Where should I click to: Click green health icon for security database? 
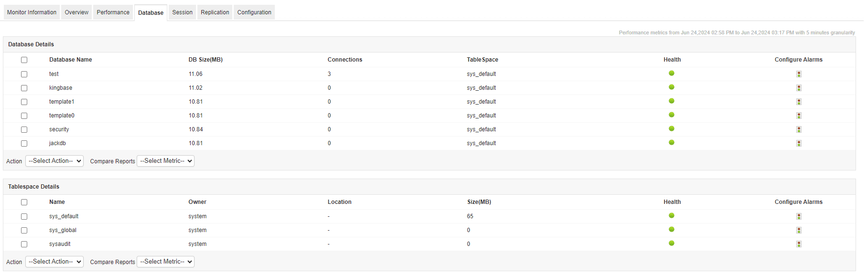pos(672,128)
